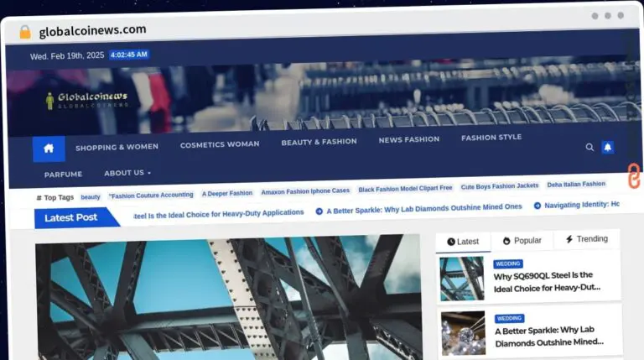Open ticker headline about Heavy-Duty Applications

219,214
